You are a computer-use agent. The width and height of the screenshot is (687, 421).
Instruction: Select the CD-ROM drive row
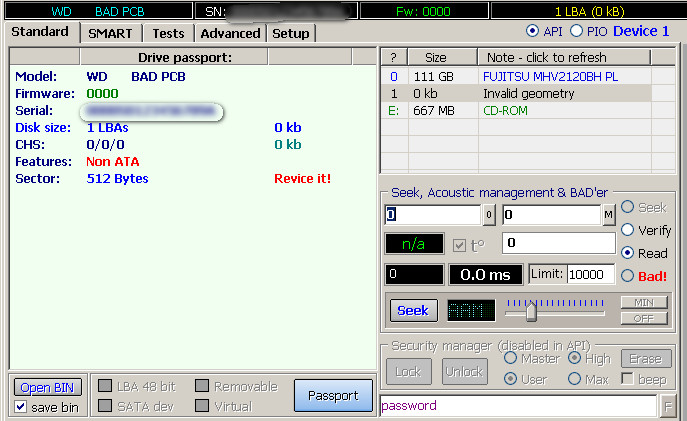pos(528,111)
